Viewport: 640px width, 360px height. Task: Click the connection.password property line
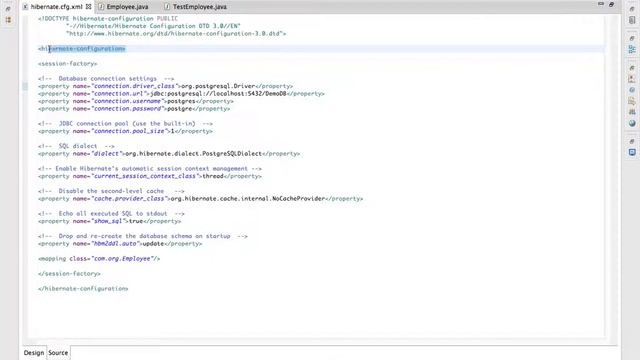click(134, 109)
